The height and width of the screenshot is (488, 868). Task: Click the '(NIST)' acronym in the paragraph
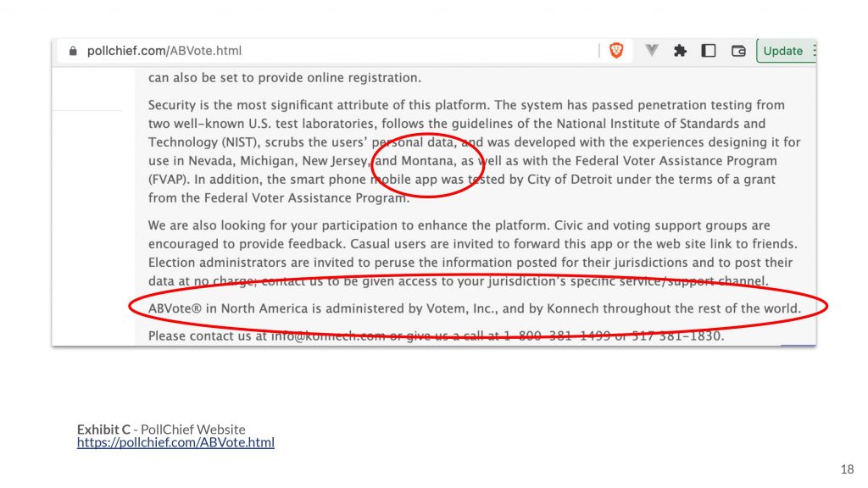(x=241, y=142)
